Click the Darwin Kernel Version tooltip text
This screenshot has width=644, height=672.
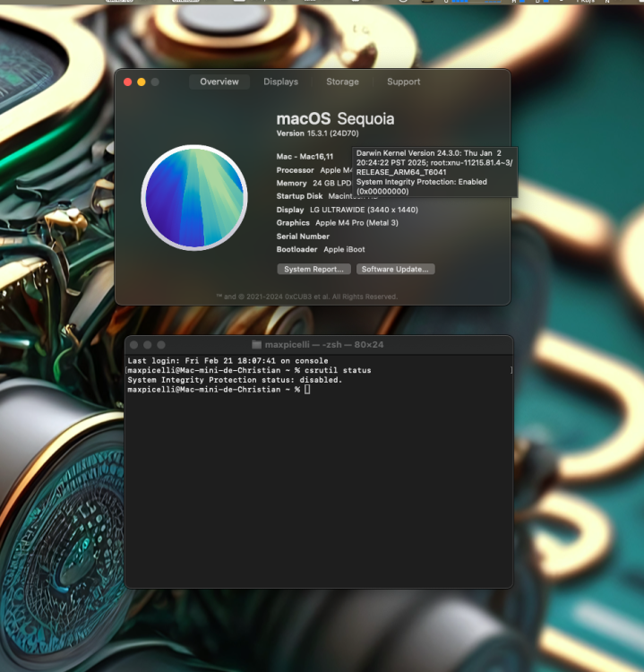click(434, 172)
